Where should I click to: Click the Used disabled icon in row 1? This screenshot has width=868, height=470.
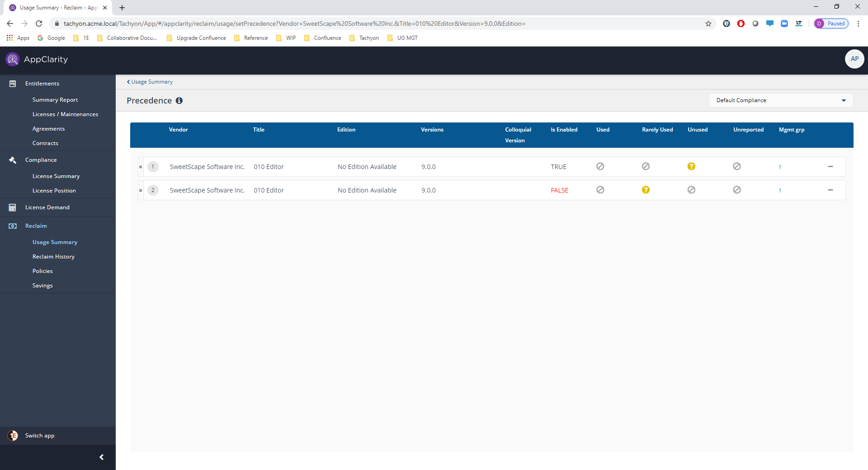click(600, 166)
